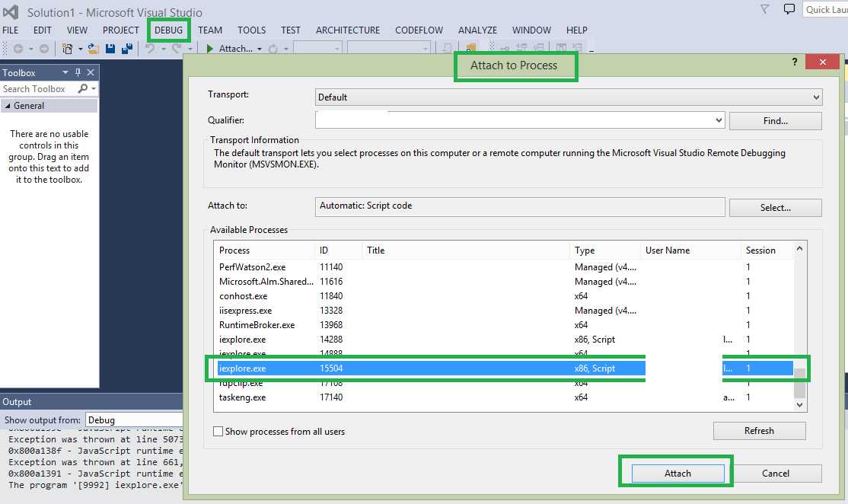This screenshot has height=504, width=848.
Task: Sort by the User Name column header
Action: coord(690,250)
